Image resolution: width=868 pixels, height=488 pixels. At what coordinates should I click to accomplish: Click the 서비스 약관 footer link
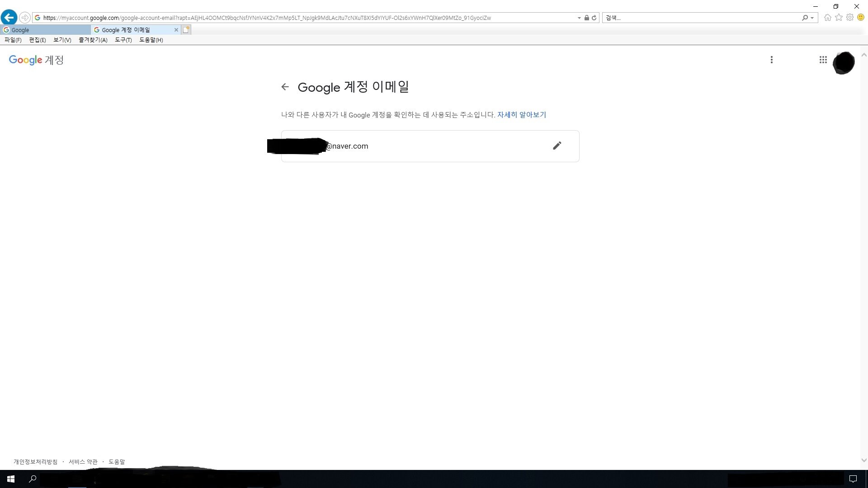pyautogui.click(x=83, y=462)
